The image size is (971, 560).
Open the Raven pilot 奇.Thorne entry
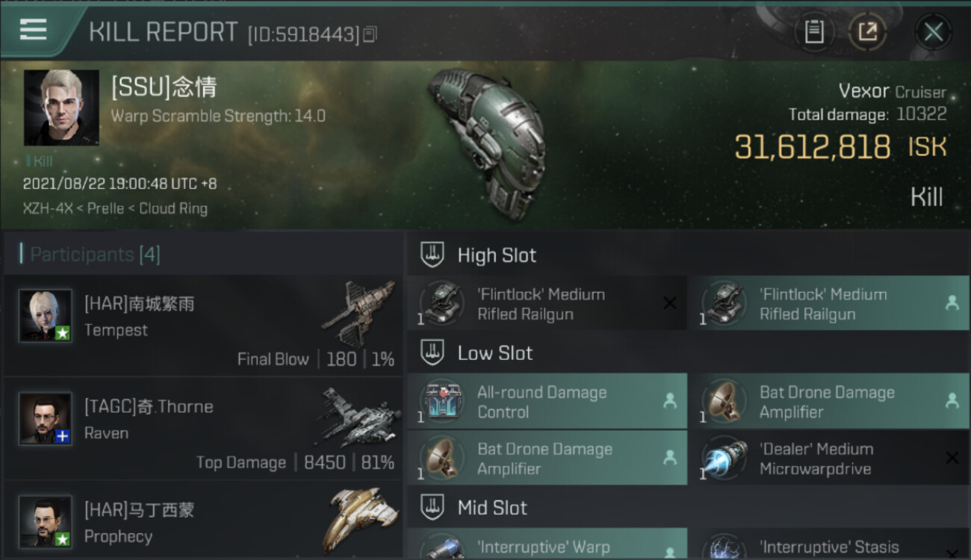point(203,429)
